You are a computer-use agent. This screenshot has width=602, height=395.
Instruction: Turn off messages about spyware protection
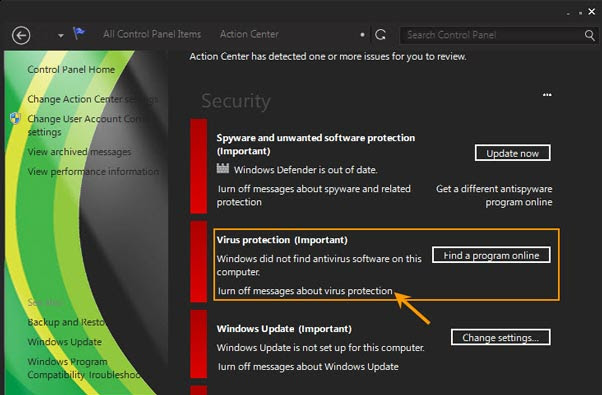click(314, 195)
